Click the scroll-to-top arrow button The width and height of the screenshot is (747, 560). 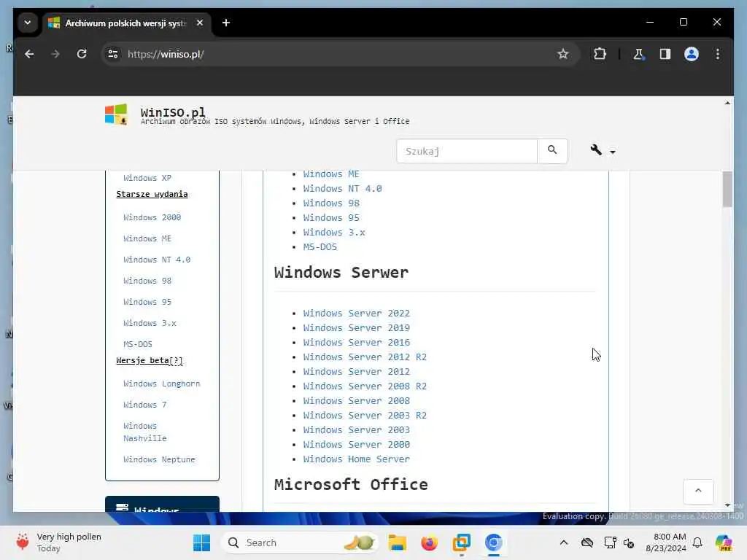pos(698,491)
